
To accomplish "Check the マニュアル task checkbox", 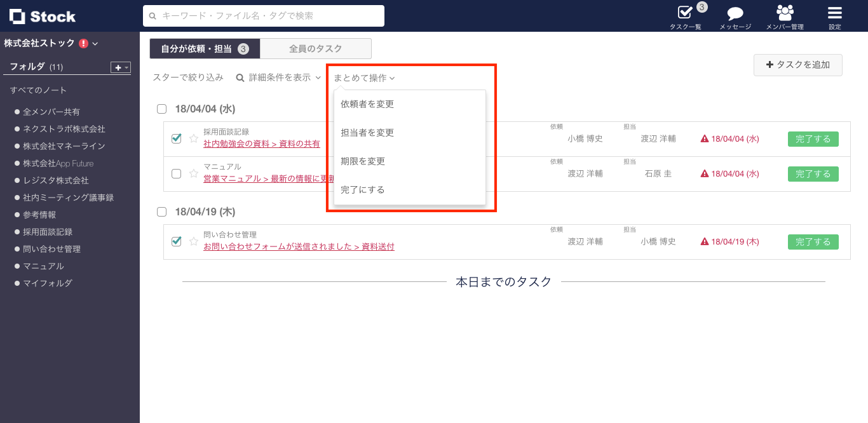I will pos(176,173).
